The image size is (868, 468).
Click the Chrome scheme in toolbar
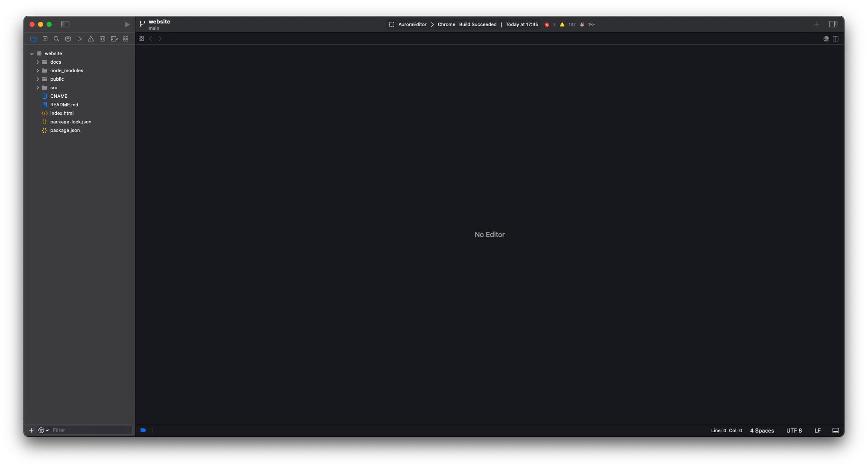click(x=446, y=24)
